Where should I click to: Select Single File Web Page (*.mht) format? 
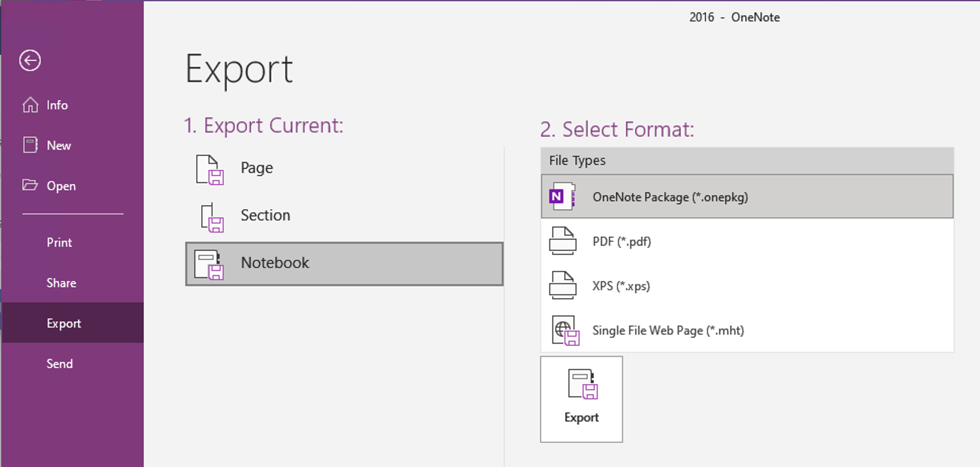click(747, 331)
